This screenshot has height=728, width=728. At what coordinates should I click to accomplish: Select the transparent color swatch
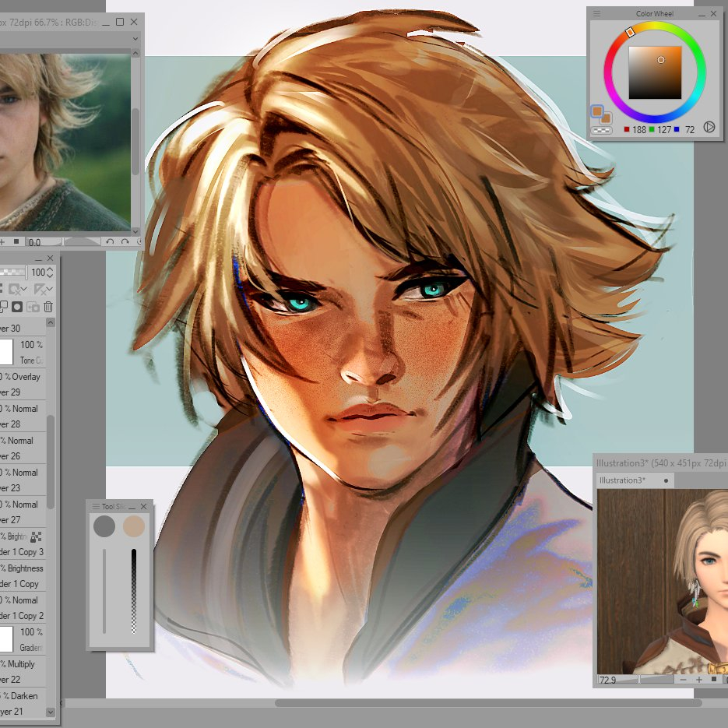pos(600,131)
